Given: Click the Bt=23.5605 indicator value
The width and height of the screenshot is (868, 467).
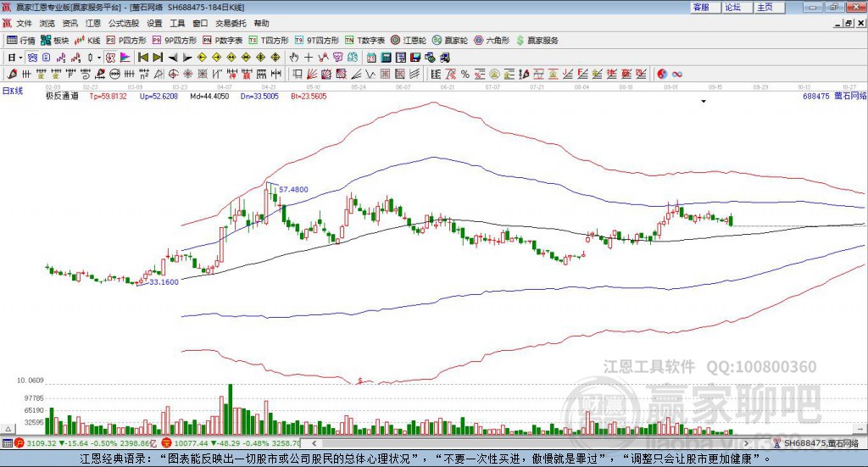Looking at the screenshot, I should coord(309,97).
